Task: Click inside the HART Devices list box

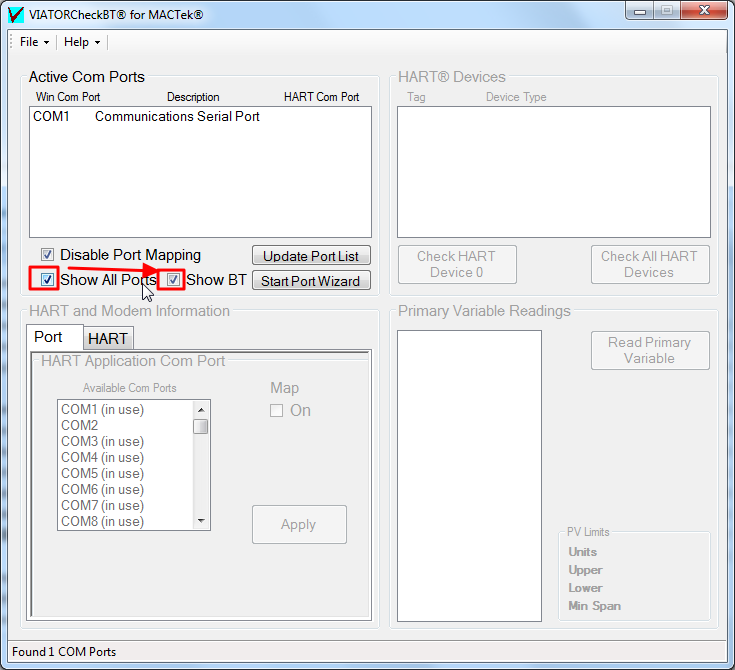Action: (x=554, y=172)
